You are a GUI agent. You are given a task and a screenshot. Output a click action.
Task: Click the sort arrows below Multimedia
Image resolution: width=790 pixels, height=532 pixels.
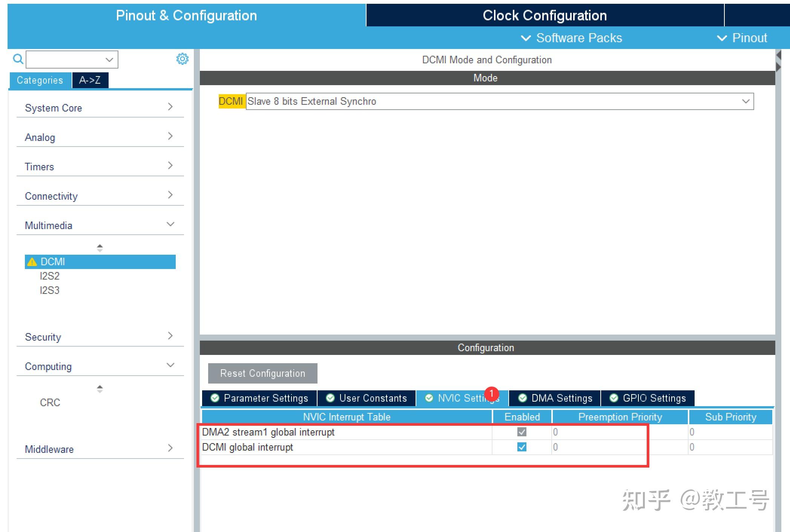(100, 247)
